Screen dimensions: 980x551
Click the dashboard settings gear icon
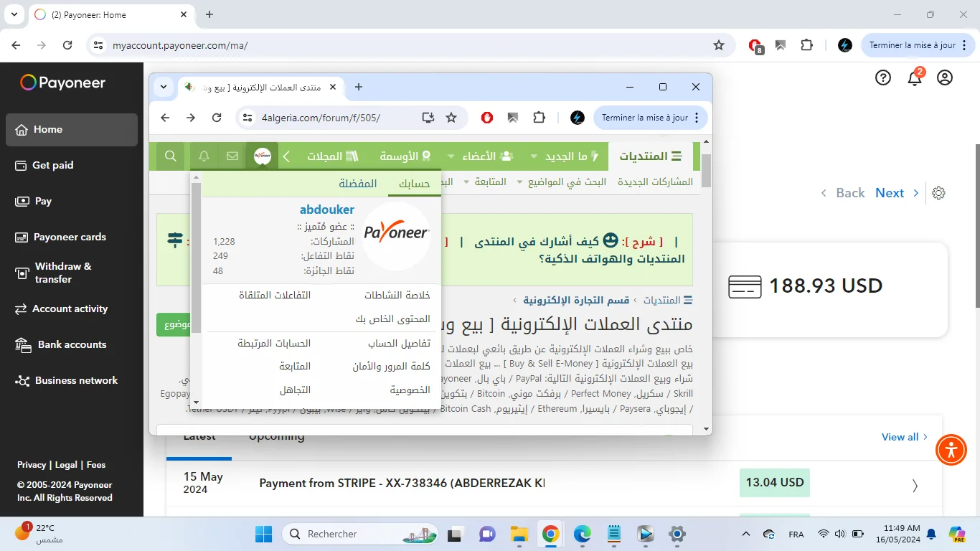pos(938,193)
